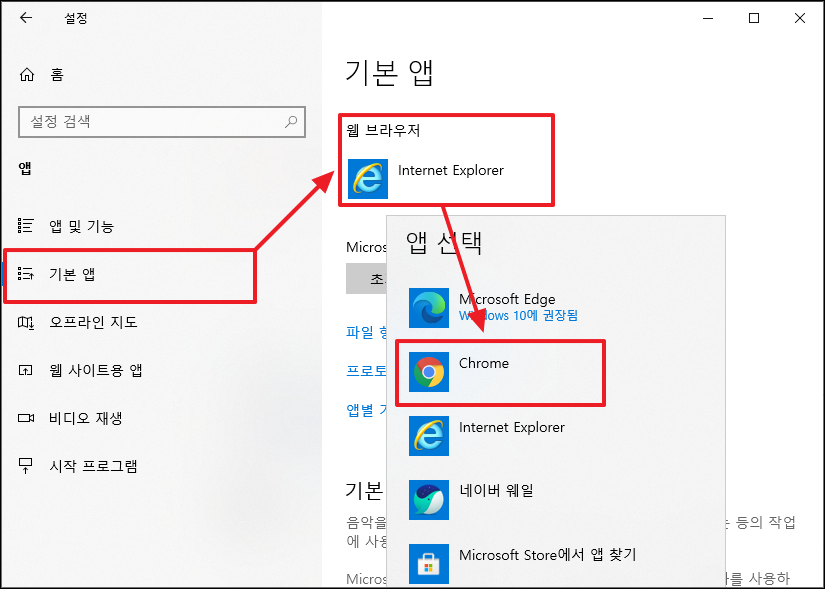Go back with the arrow next to 설정
The width and height of the screenshot is (825, 589).
click(26, 18)
